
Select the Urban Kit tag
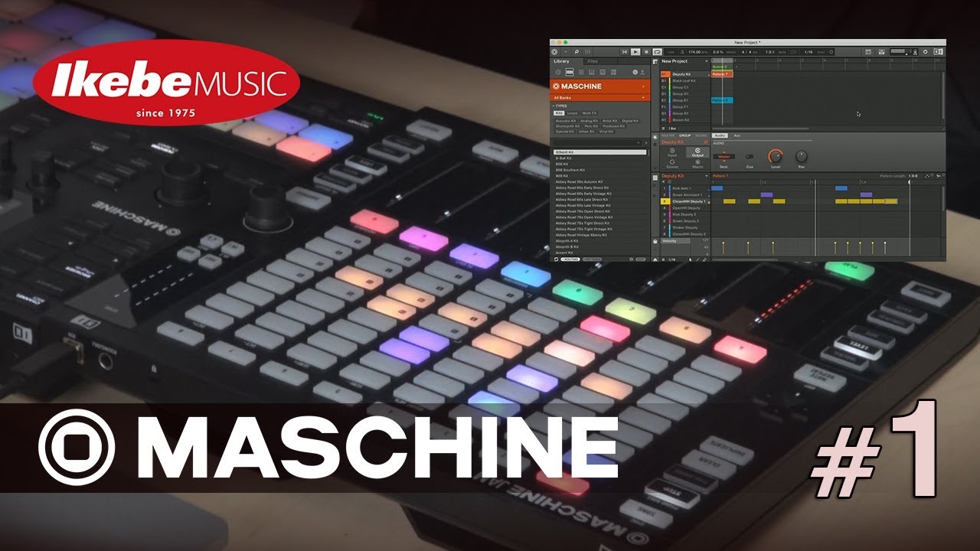586,132
